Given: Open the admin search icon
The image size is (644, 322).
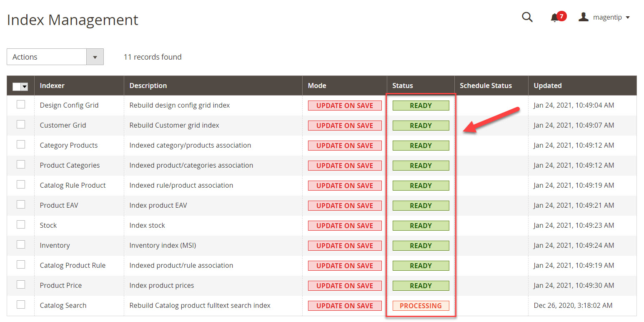Looking at the screenshot, I should click(527, 17).
